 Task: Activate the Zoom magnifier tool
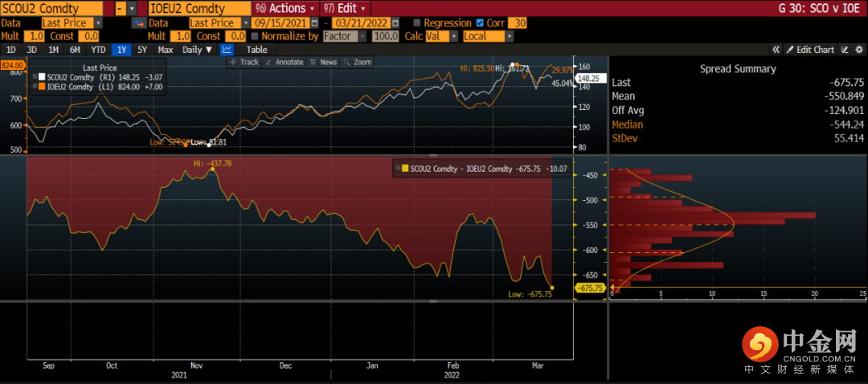pyautogui.click(x=358, y=62)
